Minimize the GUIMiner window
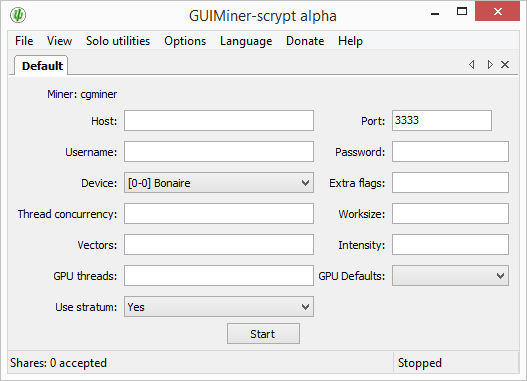Image resolution: width=527 pixels, height=381 pixels. click(435, 14)
